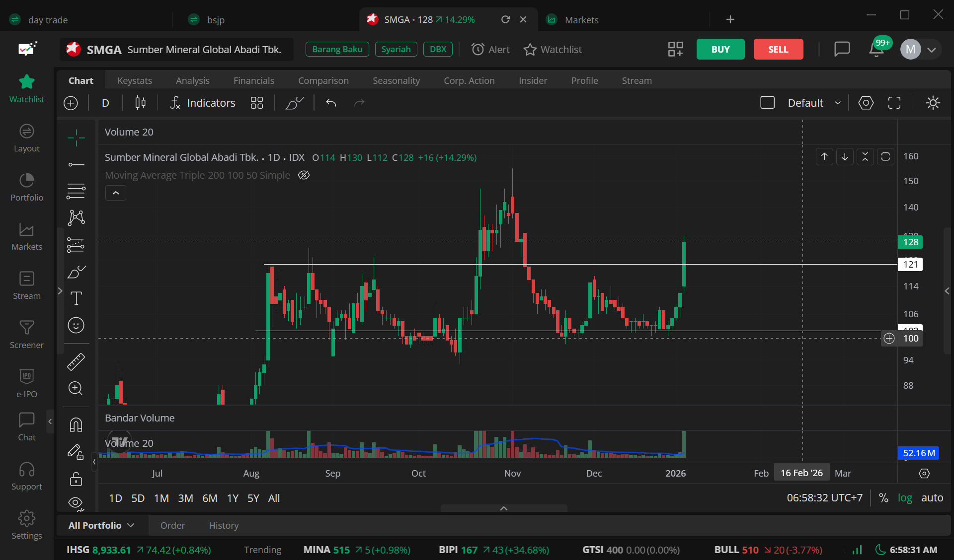Toggle percent scale on price axis
Image resolution: width=954 pixels, height=560 pixels.
pyautogui.click(x=883, y=498)
